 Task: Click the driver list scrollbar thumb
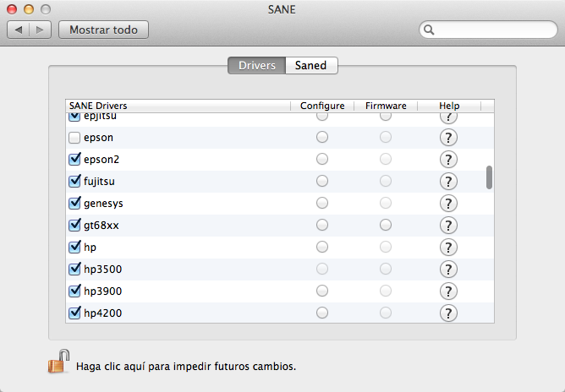(489, 177)
